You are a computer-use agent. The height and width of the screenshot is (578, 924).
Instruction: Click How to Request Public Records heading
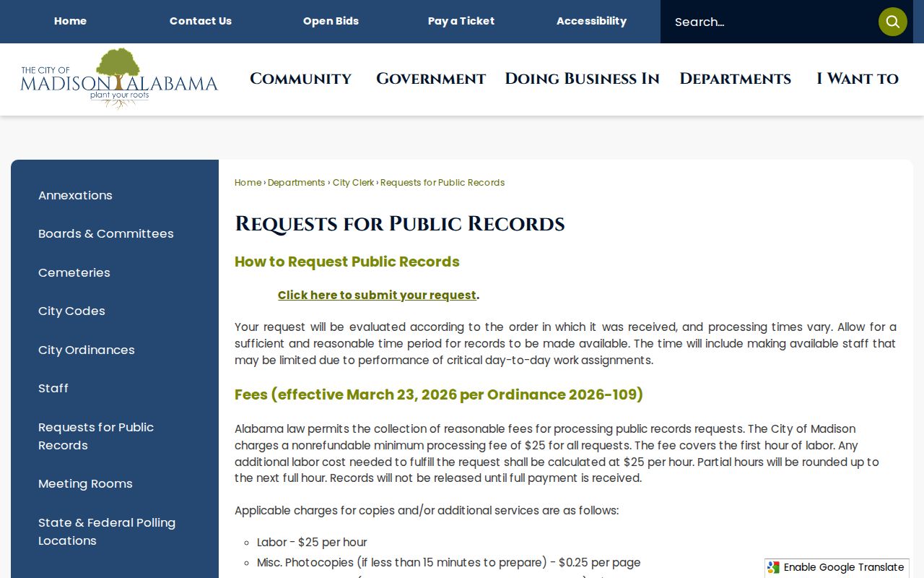point(347,262)
